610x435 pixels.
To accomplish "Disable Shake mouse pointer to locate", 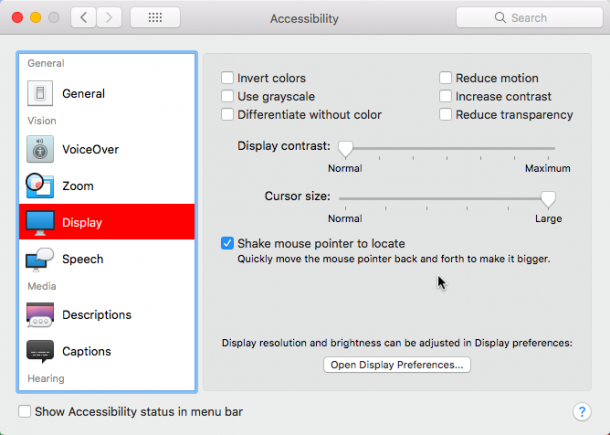I will click(227, 243).
